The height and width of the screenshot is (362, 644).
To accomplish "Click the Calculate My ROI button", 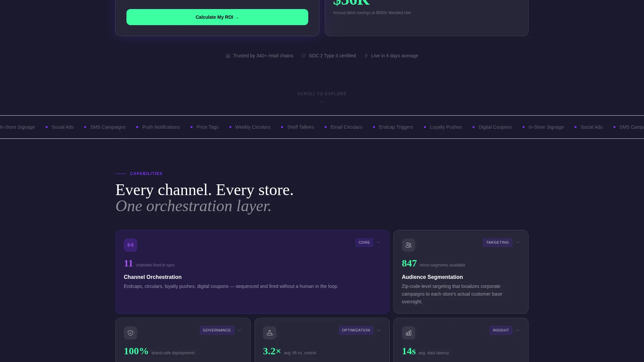I will [x=217, y=17].
